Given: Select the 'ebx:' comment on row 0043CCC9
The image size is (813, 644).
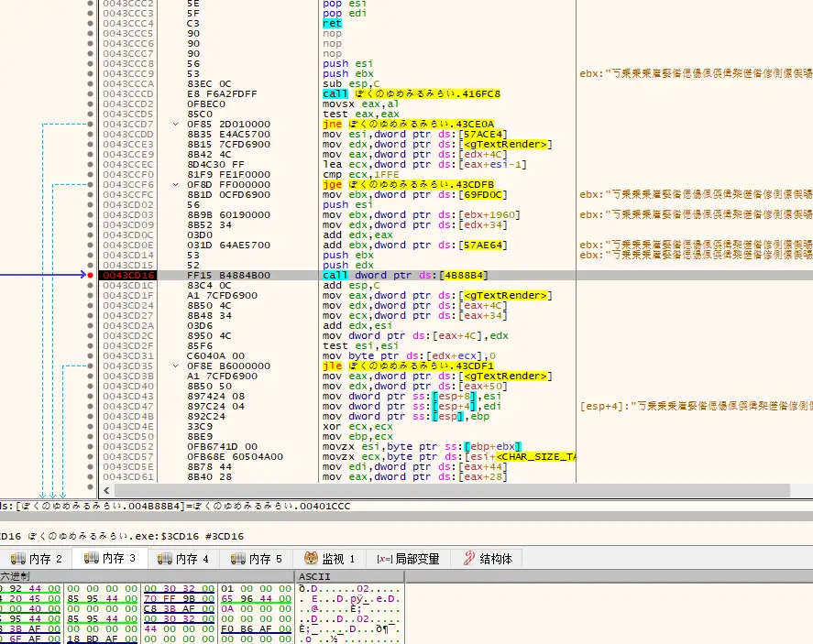Looking at the screenshot, I should [697, 73].
